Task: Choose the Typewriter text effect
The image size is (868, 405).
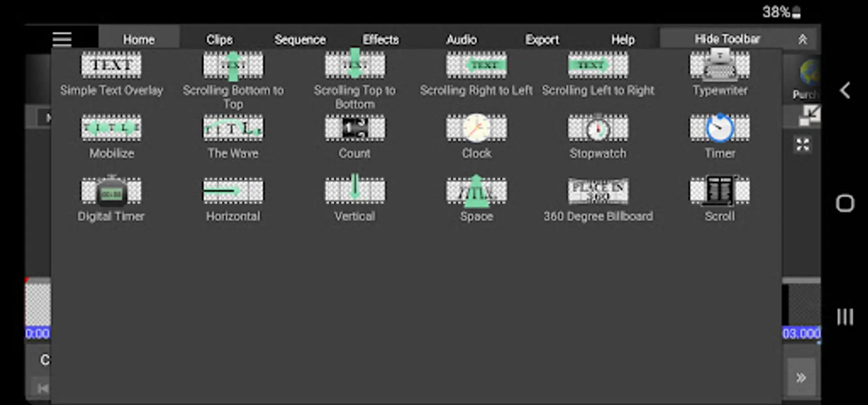Action: (719, 74)
